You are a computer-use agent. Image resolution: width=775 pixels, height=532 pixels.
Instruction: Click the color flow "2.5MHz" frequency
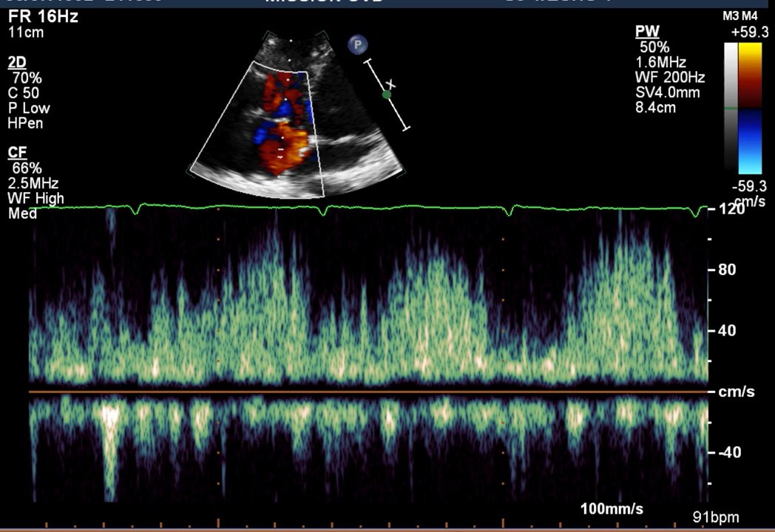[33, 183]
